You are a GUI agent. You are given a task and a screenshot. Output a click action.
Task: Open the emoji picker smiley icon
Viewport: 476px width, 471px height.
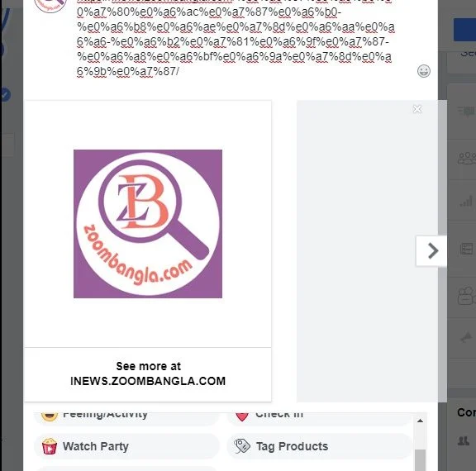click(x=423, y=71)
